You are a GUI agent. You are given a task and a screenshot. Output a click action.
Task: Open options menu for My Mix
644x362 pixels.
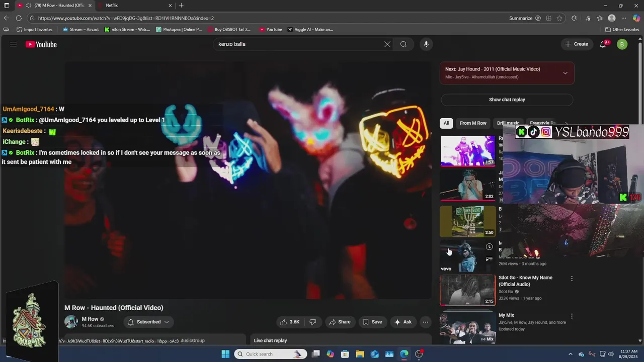pyautogui.click(x=572, y=316)
